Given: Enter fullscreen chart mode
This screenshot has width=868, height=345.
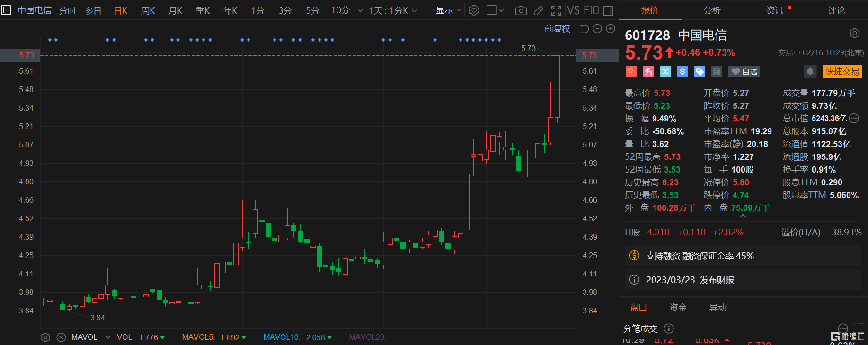Looking at the screenshot, I should (556, 10).
